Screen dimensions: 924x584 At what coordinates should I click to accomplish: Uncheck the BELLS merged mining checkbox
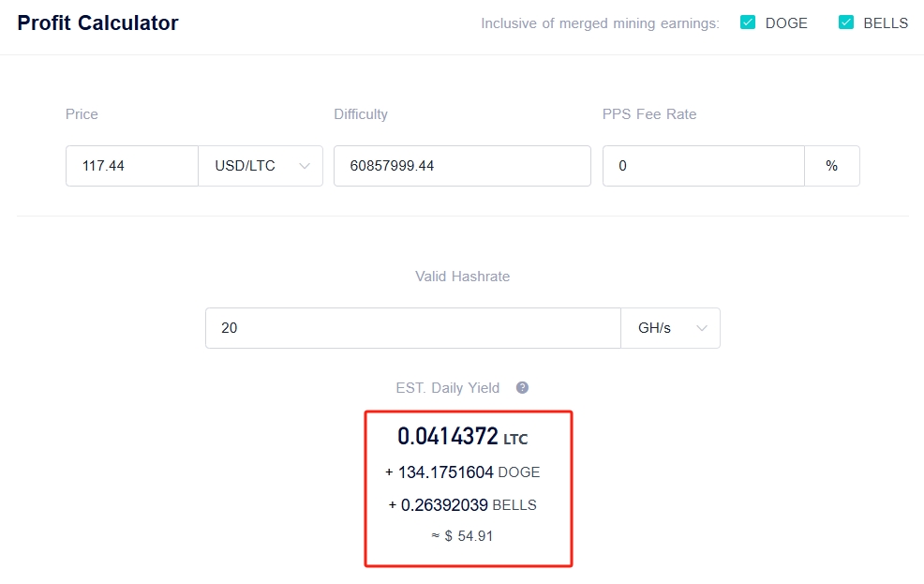pos(846,22)
